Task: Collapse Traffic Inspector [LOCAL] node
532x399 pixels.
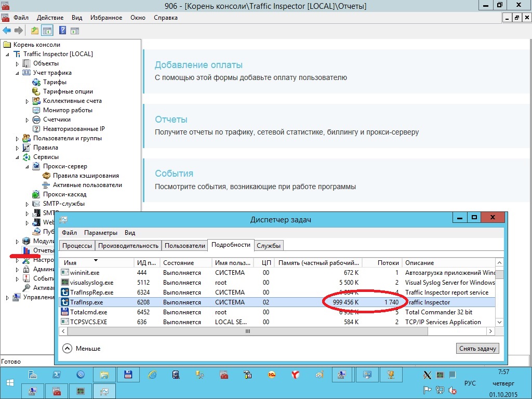Action: [7, 54]
